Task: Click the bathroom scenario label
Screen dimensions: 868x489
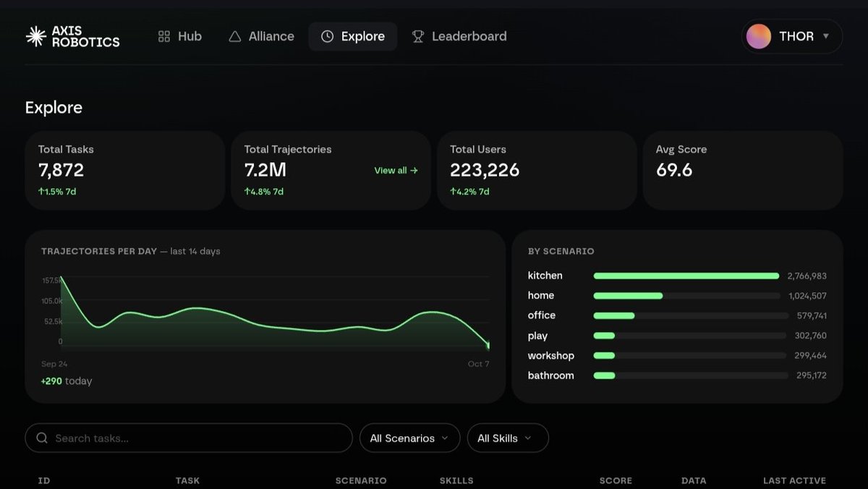Action: pyautogui.click(x=551, y=375)
